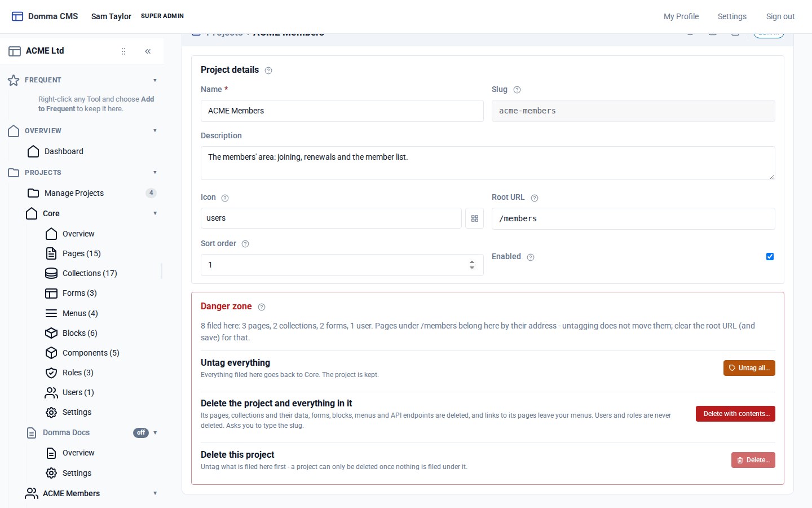Click the Untag all... button

click(749, 368)
